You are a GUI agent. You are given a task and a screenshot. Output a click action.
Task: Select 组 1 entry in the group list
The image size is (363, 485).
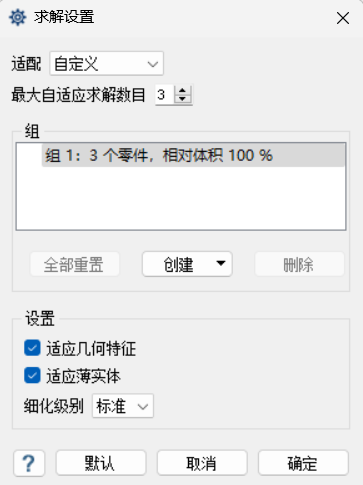point(193,155)
